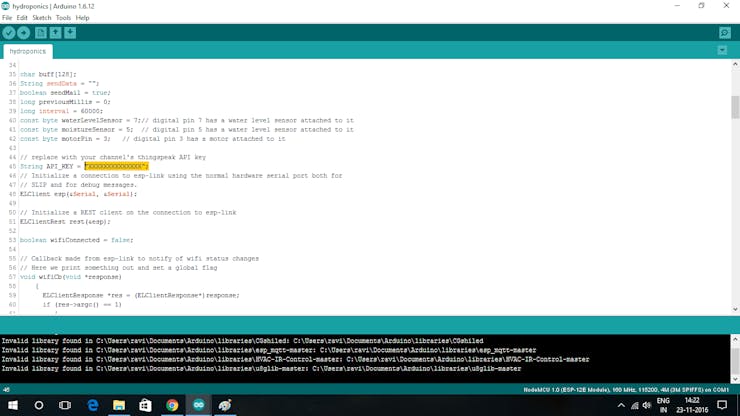Click console line about HVAC-IR-Control-master
This screenshot has height=416, width=740.
click(x=295, y=359)
